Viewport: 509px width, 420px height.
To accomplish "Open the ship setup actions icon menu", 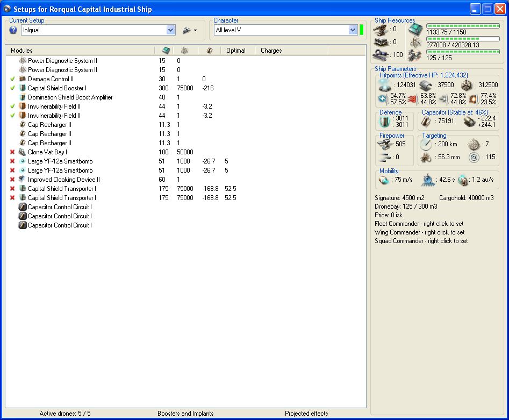I will 190,30.
